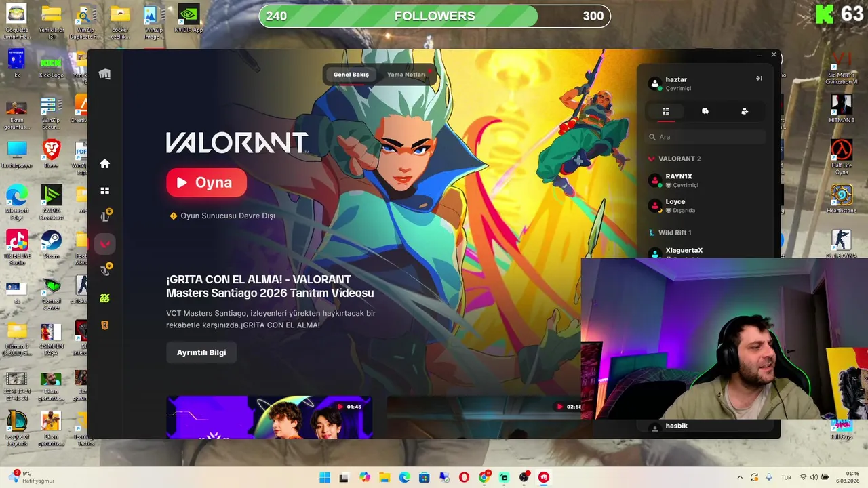This screenshot has width=868, height=488.
Task: Play the 02:58 video thumbnail
Action: point(484,417)
